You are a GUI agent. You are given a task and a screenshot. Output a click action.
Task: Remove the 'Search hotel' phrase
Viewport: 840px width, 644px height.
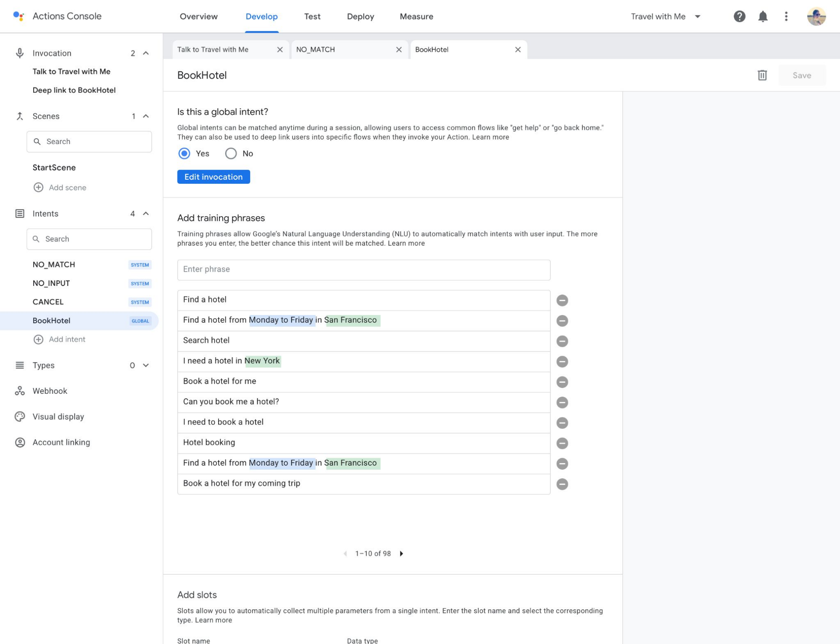(x=562, y=341)
